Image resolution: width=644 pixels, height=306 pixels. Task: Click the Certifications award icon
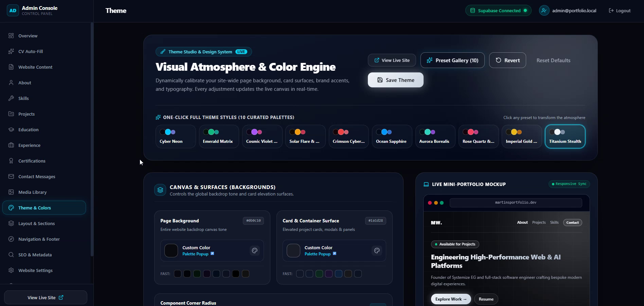[11, 161]
